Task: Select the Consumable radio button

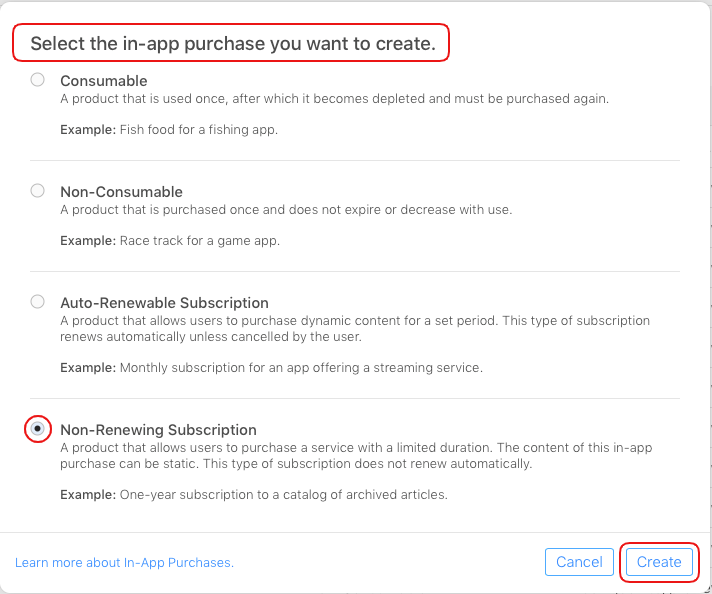Action: (x=38, y=80)
